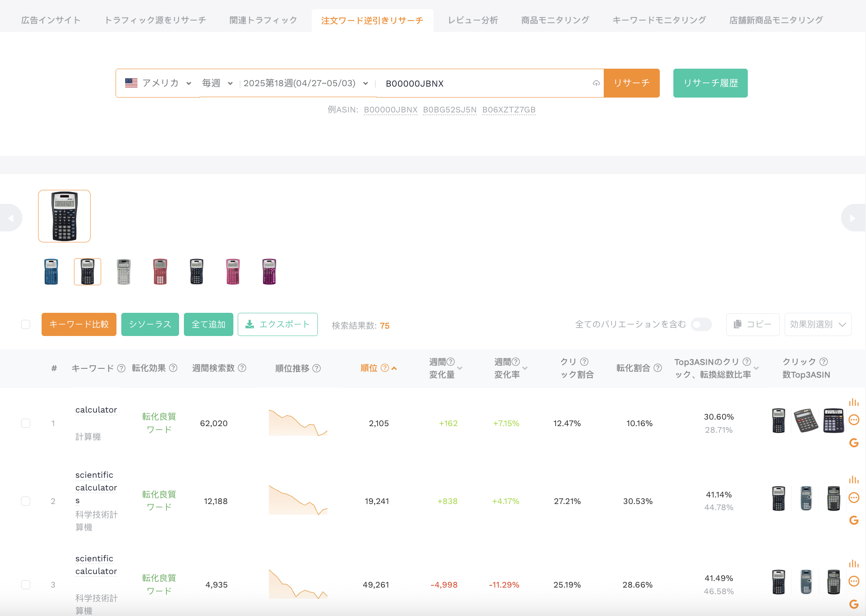
Task: Open the week date range dropdown
Action: [x=306, y=83]
